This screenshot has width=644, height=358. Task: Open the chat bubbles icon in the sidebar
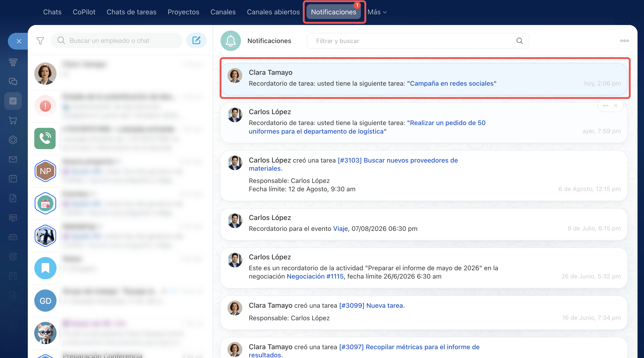(x=13, y=82)
